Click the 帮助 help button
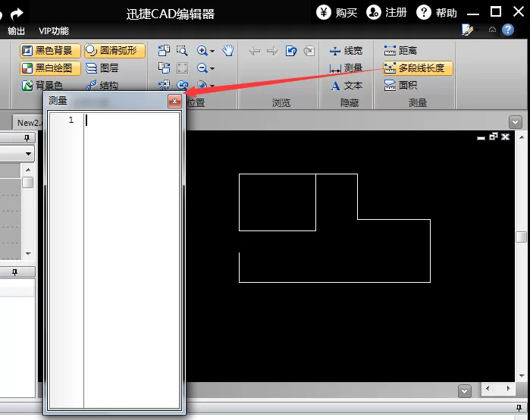The width and height of the screenshot is (530, 420). pos(437,13)
